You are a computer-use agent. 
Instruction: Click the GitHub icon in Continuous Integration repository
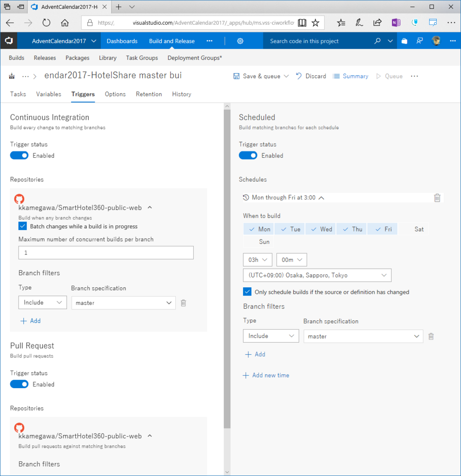pyautogui.click(x=19, y=199)
